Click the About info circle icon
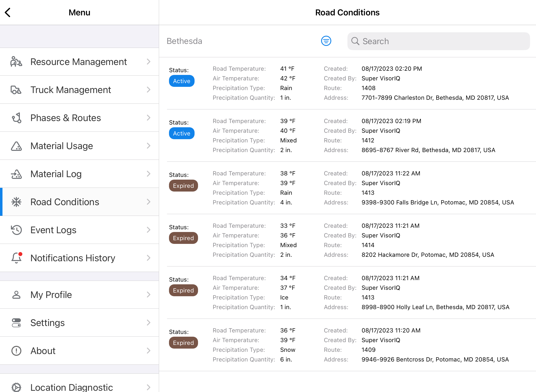This screenshot has height=392, width=536. pos(16,351)
